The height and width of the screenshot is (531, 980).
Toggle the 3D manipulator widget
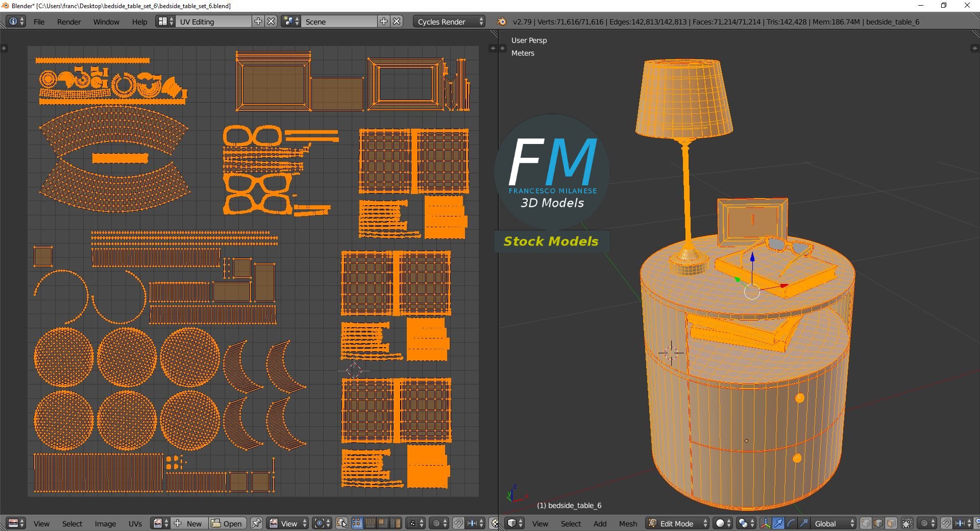(x=766, y=523)
